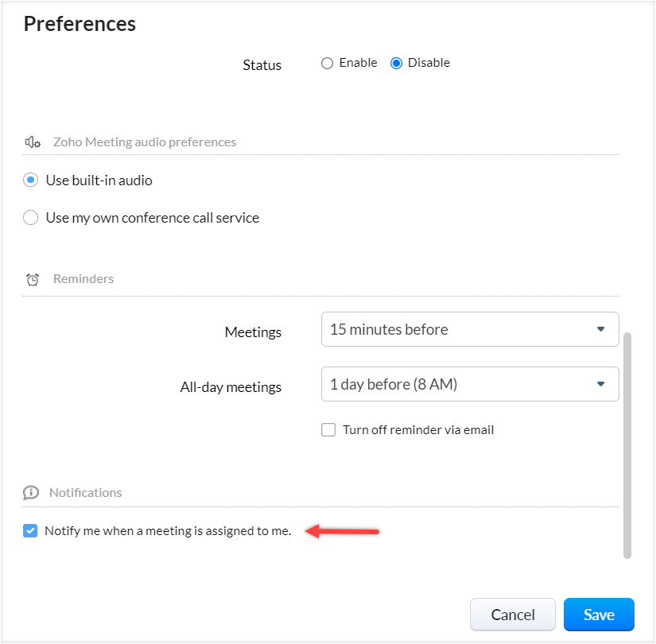Click the Reminders section heading
Viewport: 656px width, 644px height.
coord(83,279)
